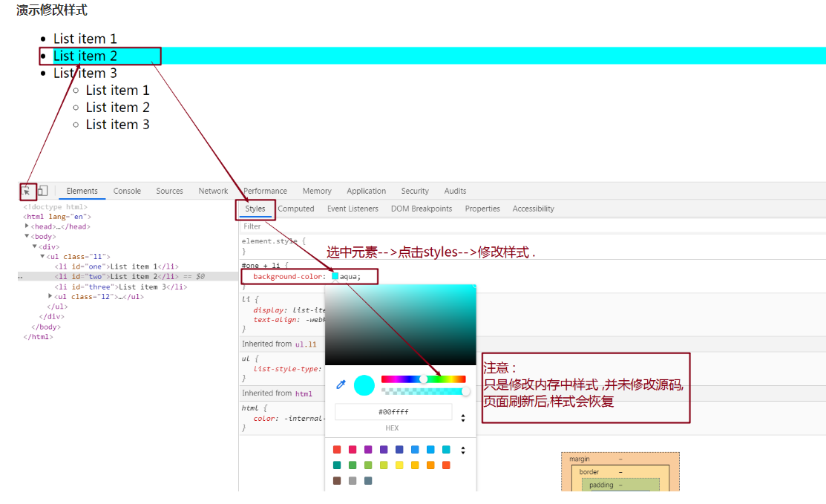
Task: Expand the ul class l2 node
Action: tap(50, 296)
